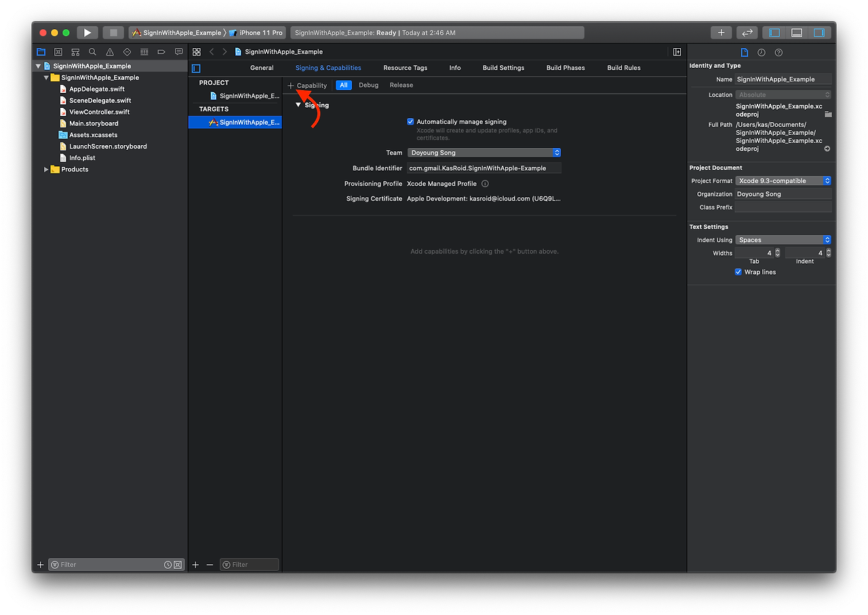Choose project location with the folder icon
Screen dimensions: 868x615
point(828,114)
